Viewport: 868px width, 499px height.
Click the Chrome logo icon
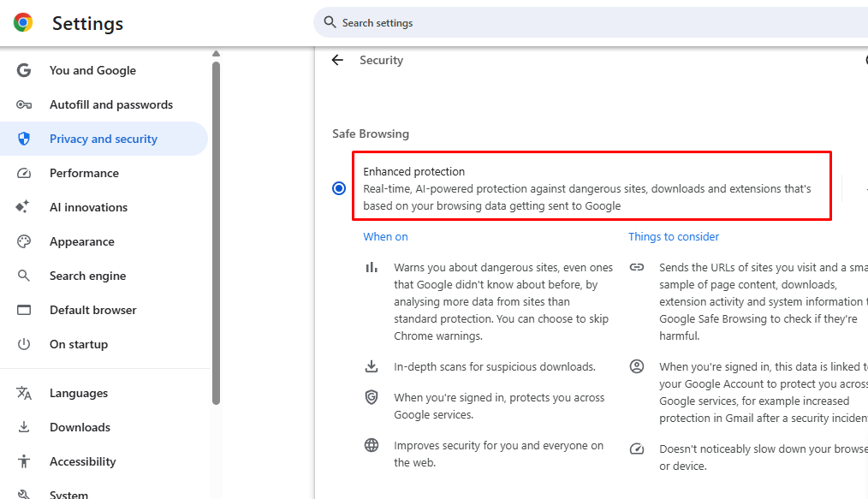[x=23, y=23]
